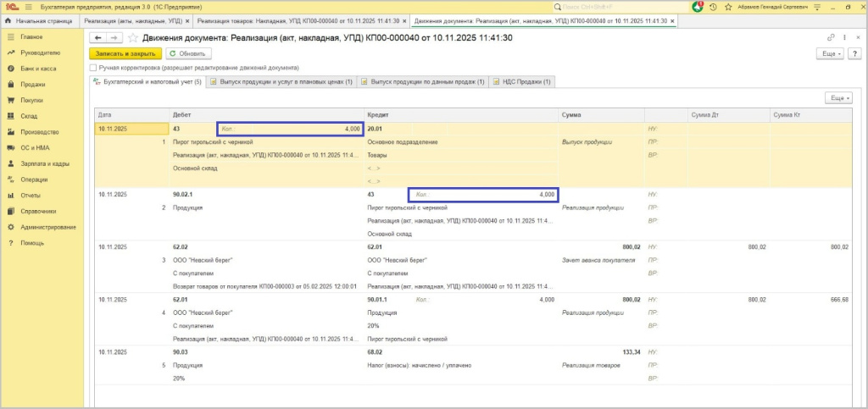Screen dimensions: 868x409
Task: Open the Банк и касса section
Action: coord(38,69)
